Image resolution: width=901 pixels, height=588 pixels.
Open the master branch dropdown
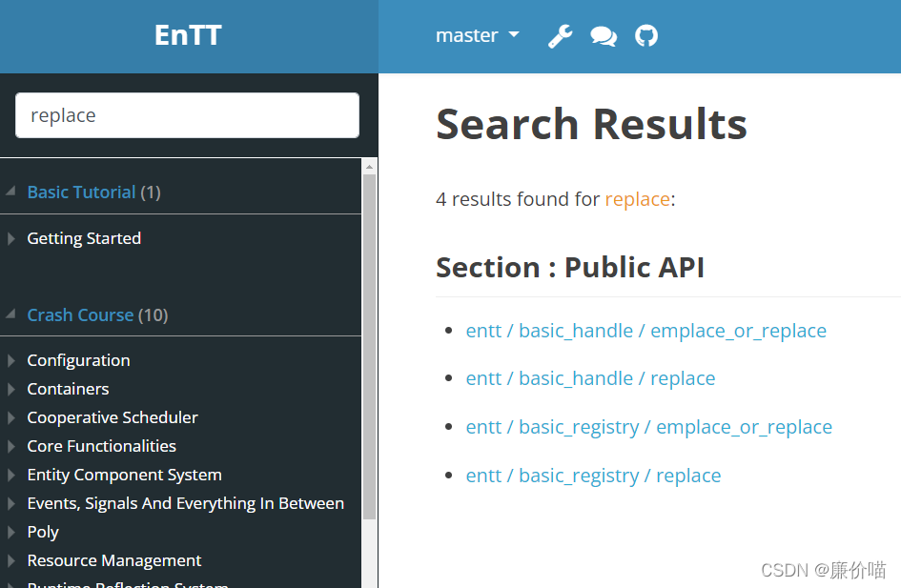[478, 35]
